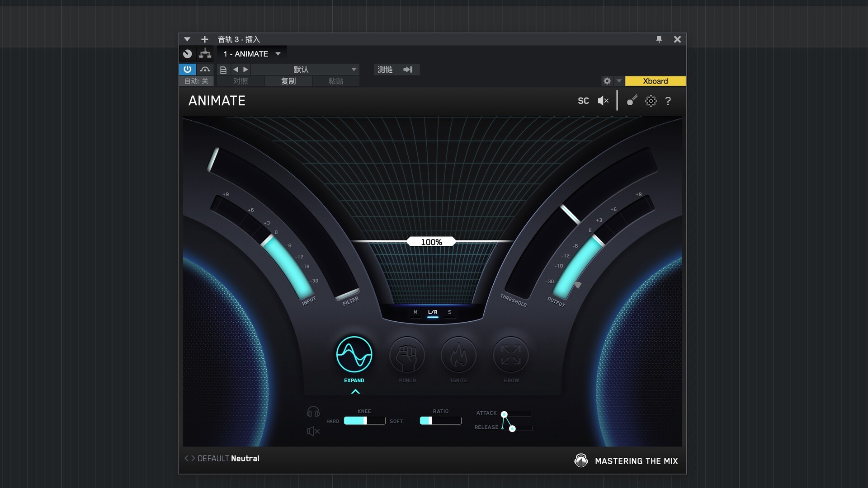Collapse the EXPAND settings chevron

(x=355, y=391)
